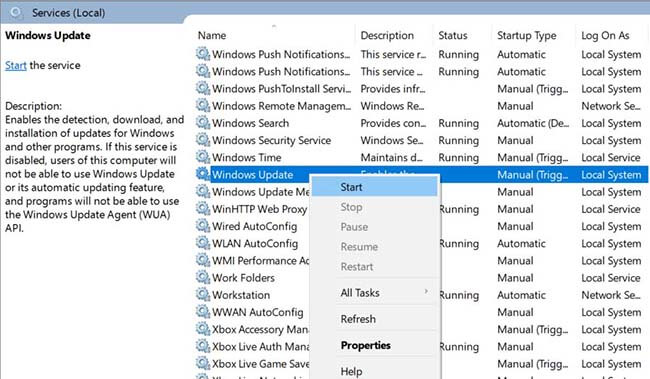650x379 pixels.
Task: Click the gear icon next to Windows Search
Action: coord(203,123)
